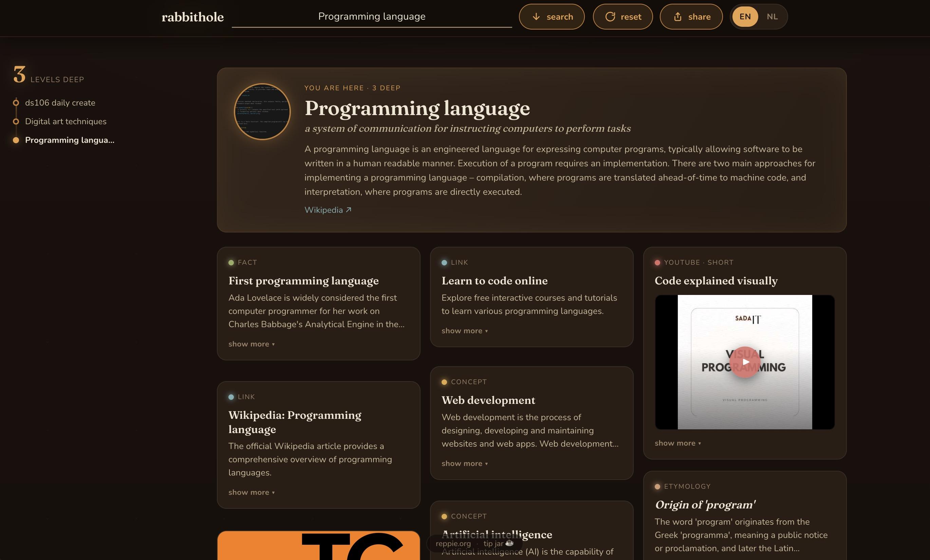Click the share button
This screenshot has height=560, width=930.
(x=691, y=17)
